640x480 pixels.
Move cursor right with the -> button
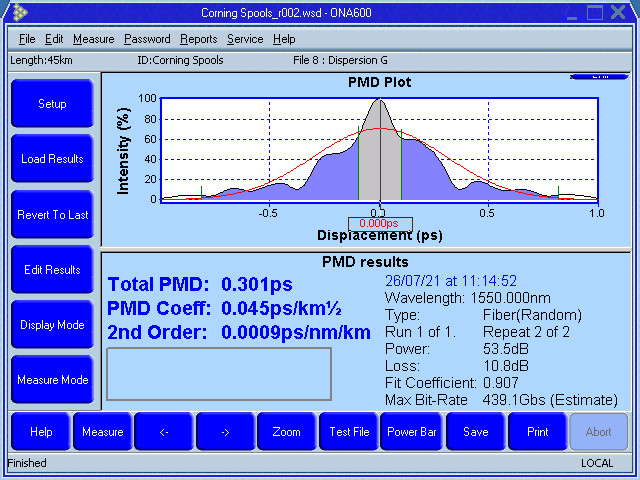click(225, 432)
